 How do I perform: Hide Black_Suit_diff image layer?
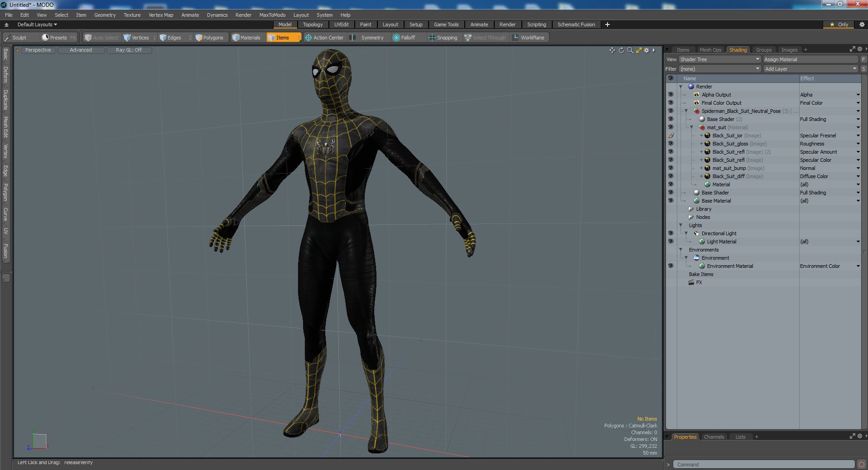tap(670, 176)
